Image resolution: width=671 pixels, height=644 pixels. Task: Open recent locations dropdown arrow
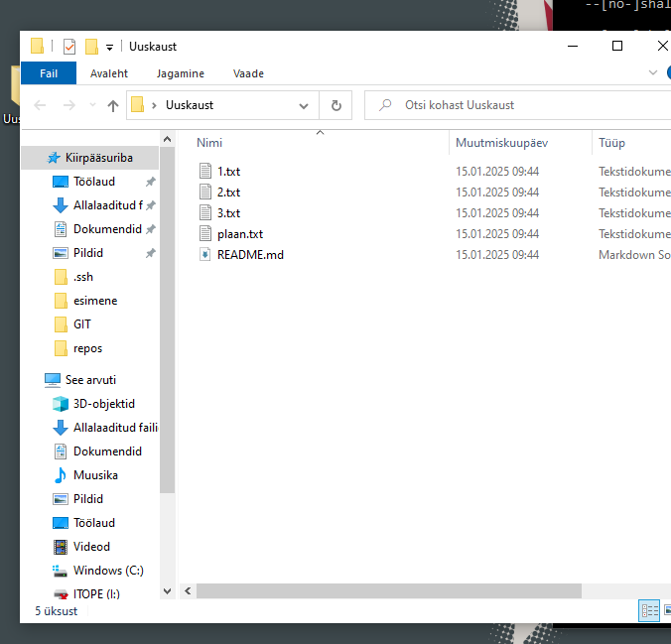92,105
